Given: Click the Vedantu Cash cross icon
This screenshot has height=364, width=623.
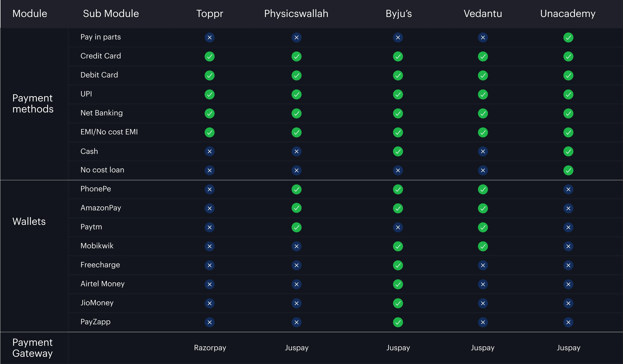Looking at the screenshot, I should (483, 151).
